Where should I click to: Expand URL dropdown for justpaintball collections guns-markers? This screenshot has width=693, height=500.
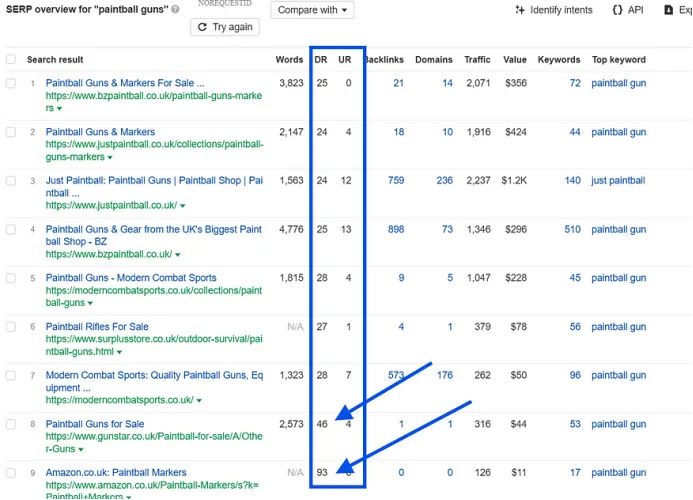tap(110, 157)
